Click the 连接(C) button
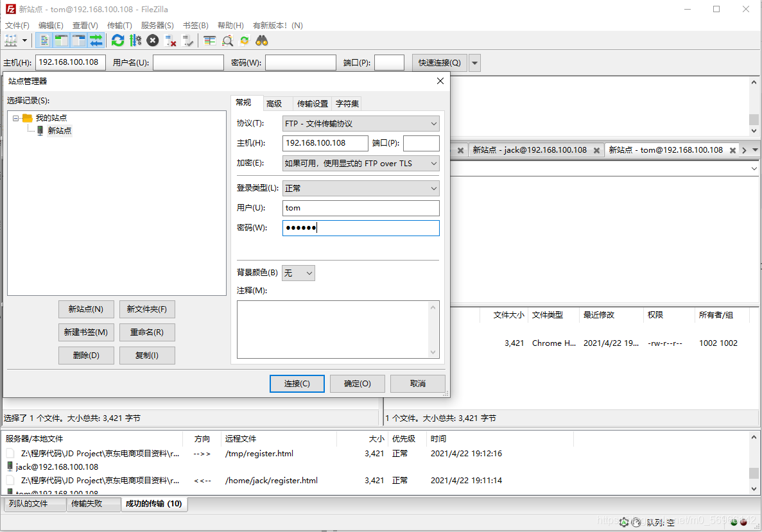 click(297, 383)
